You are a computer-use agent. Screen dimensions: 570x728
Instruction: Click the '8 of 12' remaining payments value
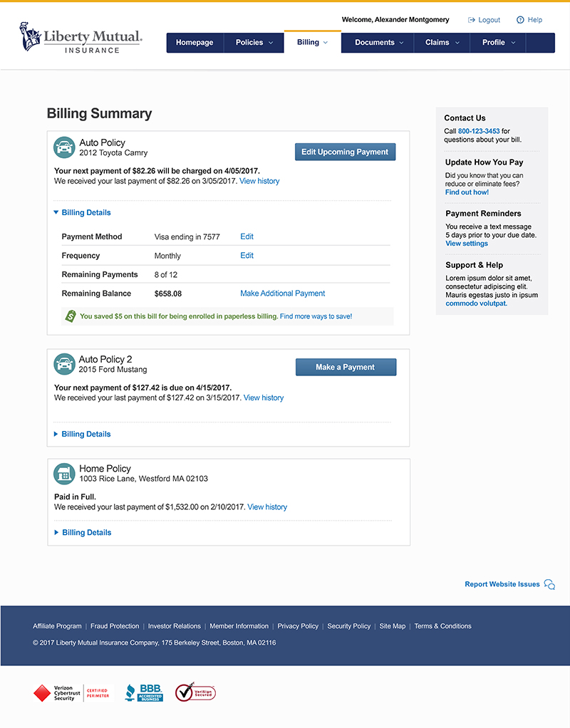point(166,275)
